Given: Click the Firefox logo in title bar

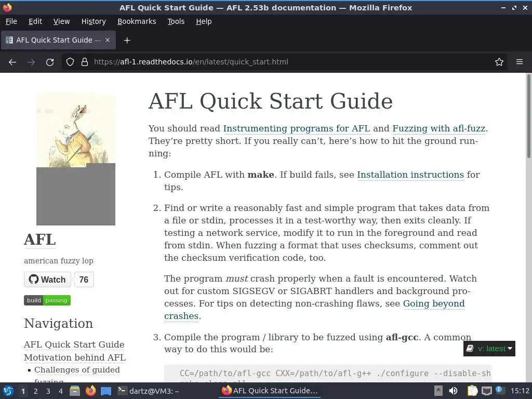Looking at the screenshot, I should [x=7, y=7].
